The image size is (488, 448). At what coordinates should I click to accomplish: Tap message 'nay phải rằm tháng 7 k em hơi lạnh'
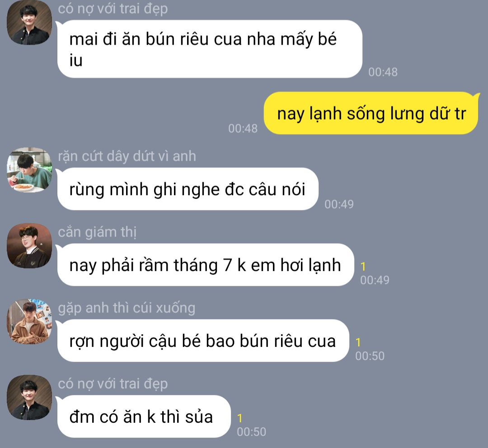click(x=206, y=265)
